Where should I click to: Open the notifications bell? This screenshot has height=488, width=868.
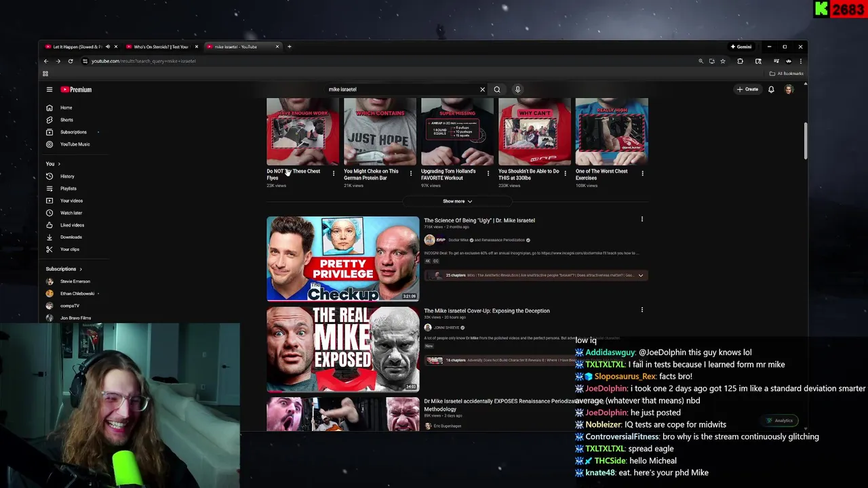(771, 89)
